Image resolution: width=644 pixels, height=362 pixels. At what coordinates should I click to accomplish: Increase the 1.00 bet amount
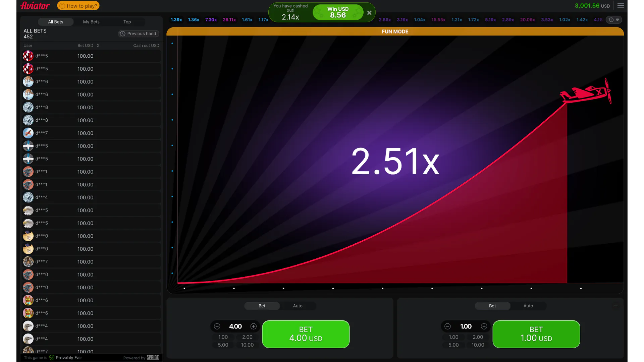484,326
